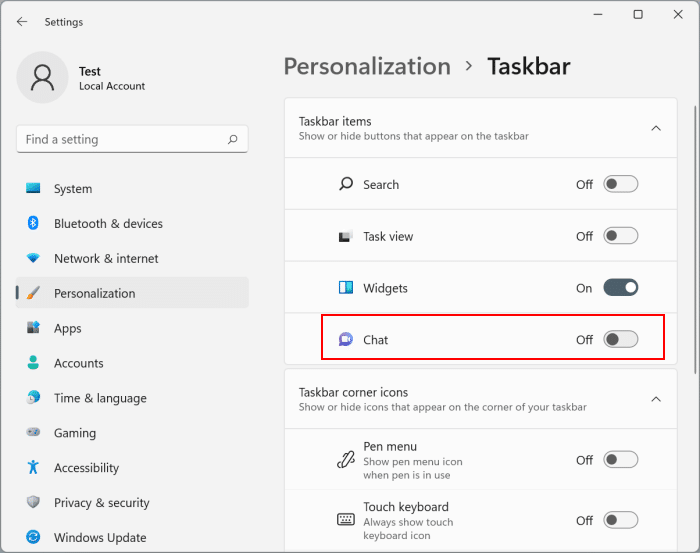Click the Find a setting field
The image size is (700, 553).
point(132,139)
